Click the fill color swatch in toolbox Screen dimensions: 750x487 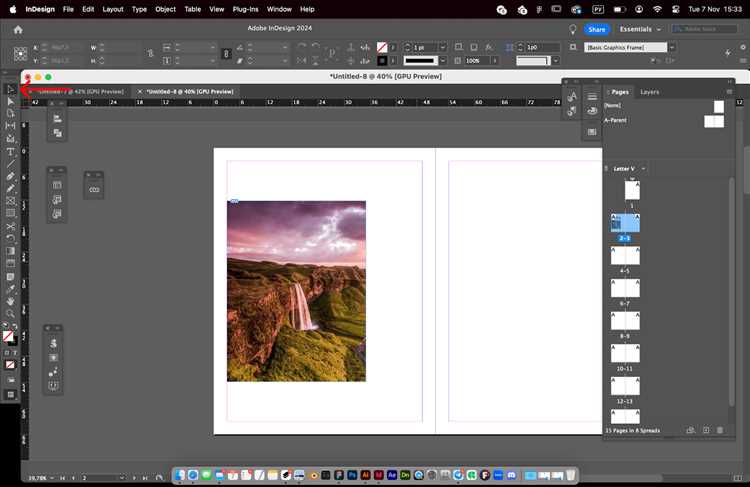coord(8,336)
